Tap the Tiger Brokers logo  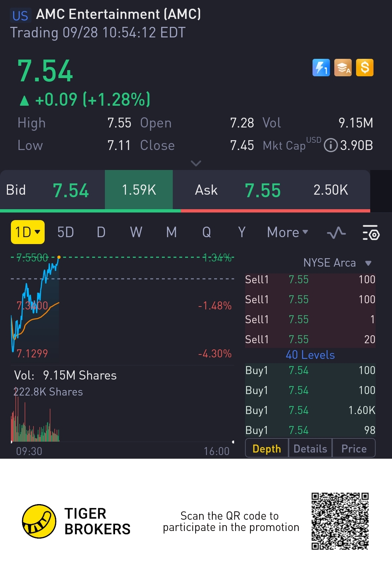point(39,521)
